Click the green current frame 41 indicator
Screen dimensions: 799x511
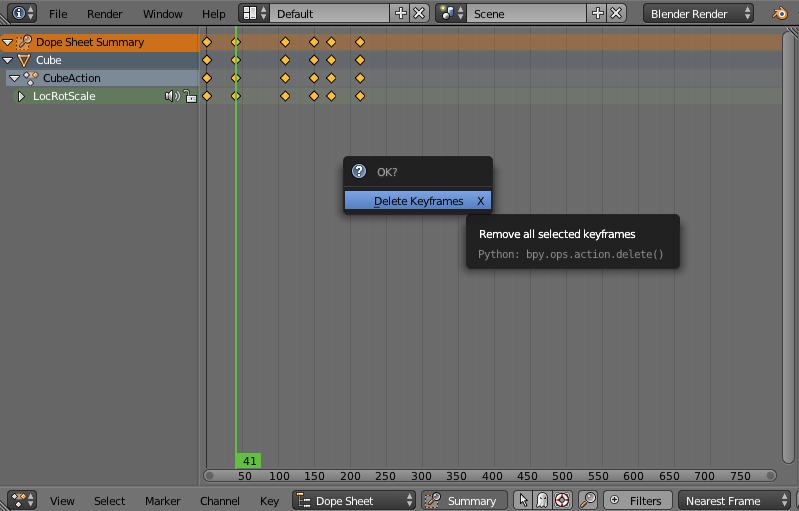249,461
